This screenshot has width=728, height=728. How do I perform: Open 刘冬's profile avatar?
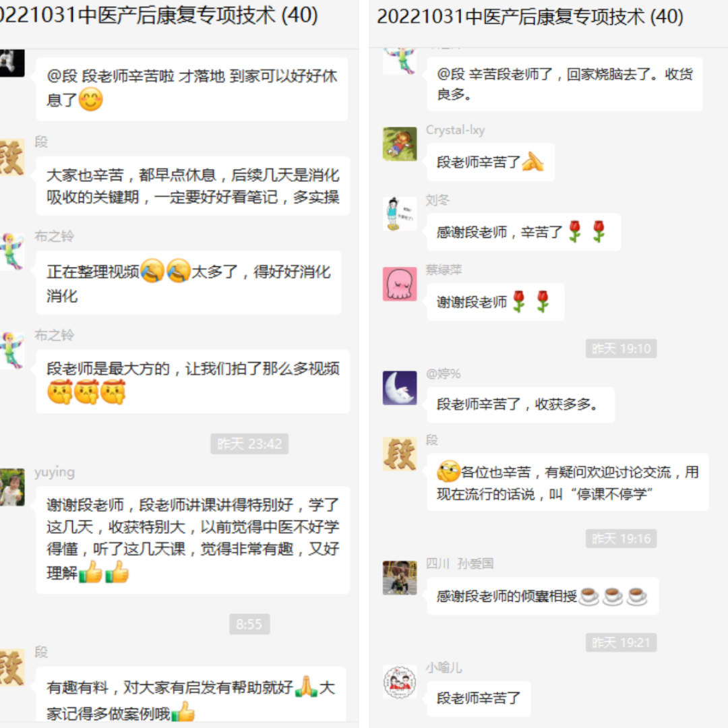[x=399, y=214]
